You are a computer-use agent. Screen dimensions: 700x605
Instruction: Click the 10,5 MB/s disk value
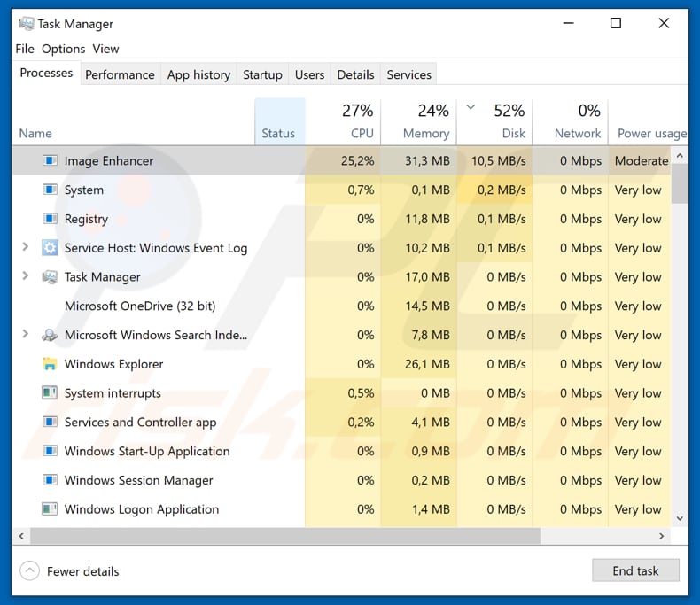point(499,160)
